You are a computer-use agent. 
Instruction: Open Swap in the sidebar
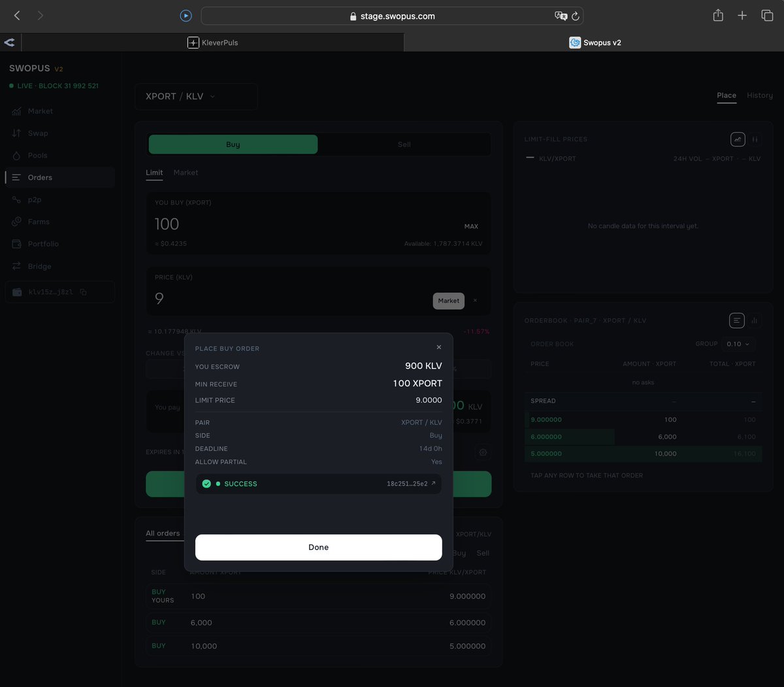click(60, 133)
